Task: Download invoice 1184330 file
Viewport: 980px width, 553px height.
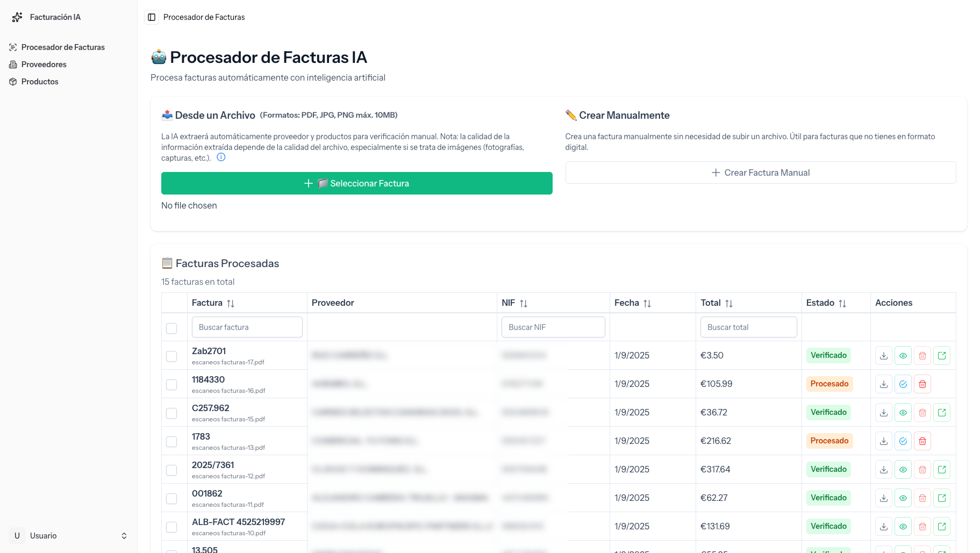Action: [884, 384]
